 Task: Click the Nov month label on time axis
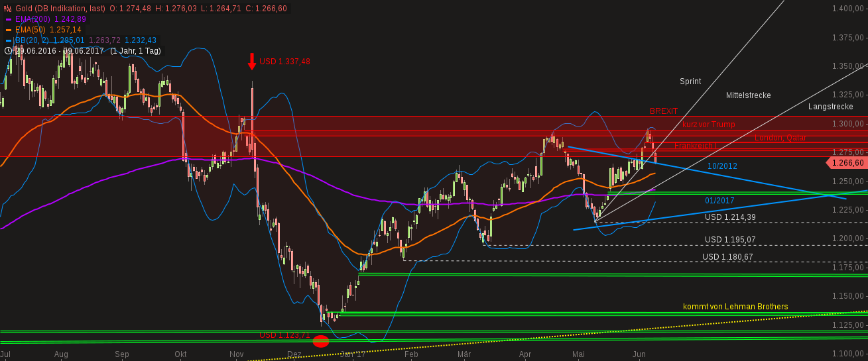(x=237, y=354)
